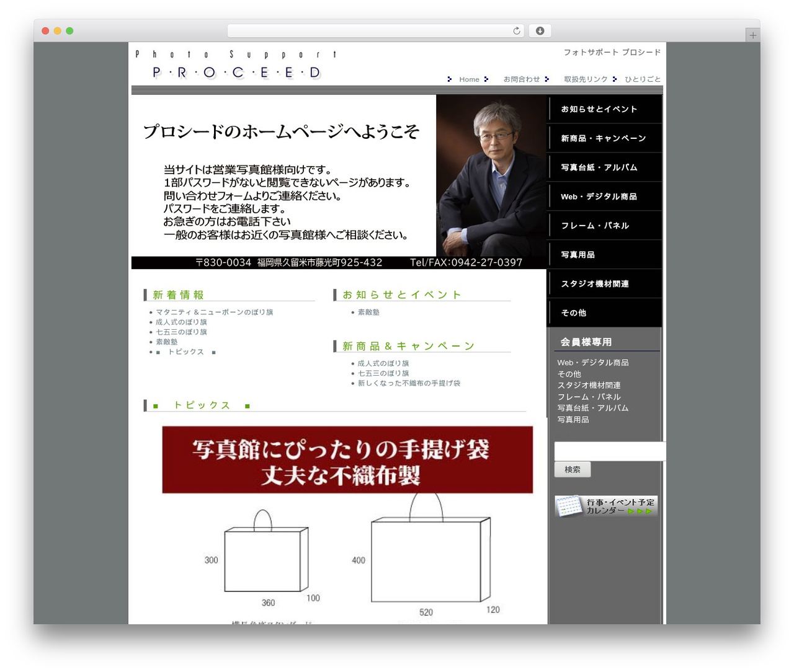794x672 pixels.
Task: Select Web・デジタル商品 in black sidebar menu
Action: point(604,197)
